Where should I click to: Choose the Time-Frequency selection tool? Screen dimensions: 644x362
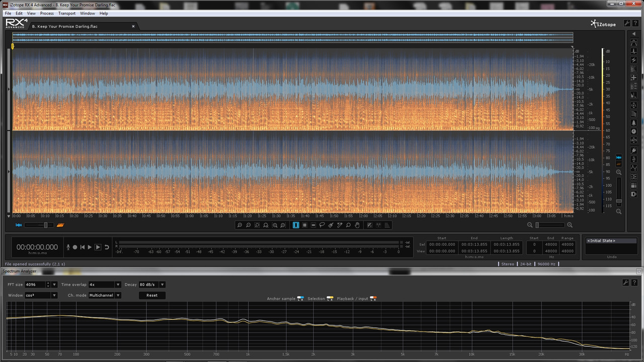point(304,225)
